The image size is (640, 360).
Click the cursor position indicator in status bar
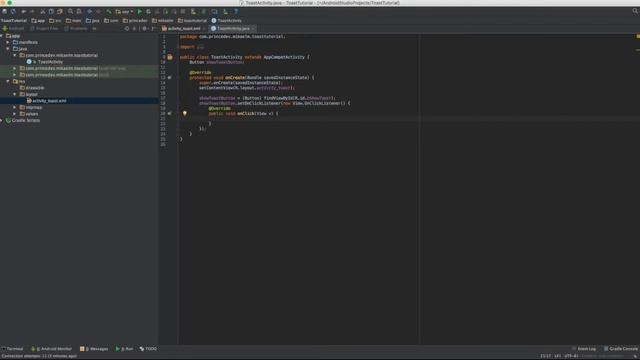click(x=546, y=356)
